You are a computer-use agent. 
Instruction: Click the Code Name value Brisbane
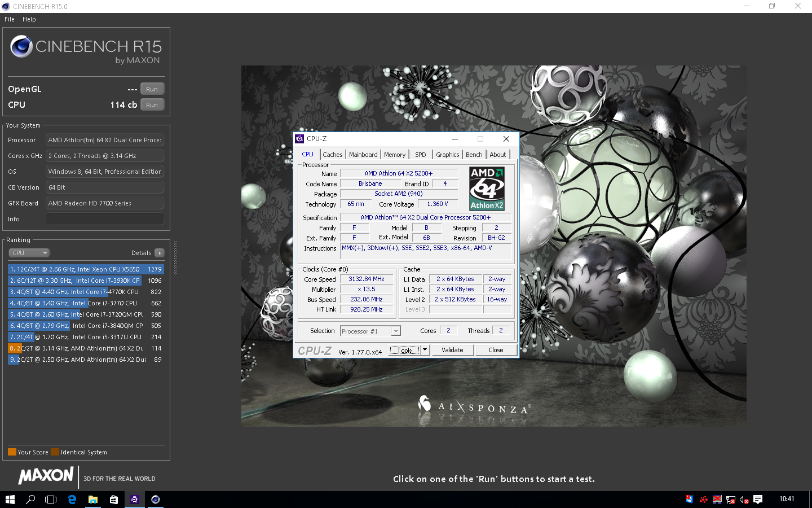coord(370,183)
